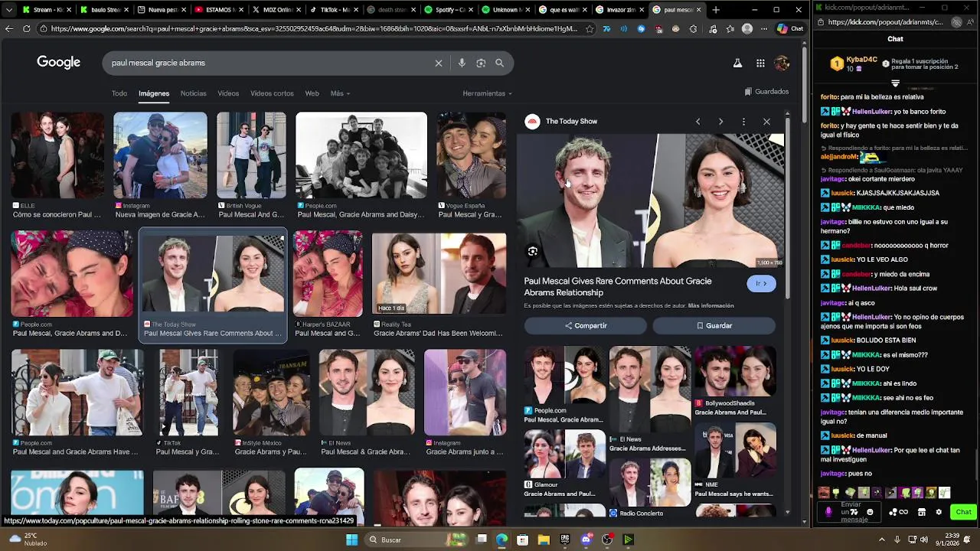Viewport: 980px width, 551px height.
Task: Open the Kick shop icon in chat bar
Action: tap(922, 512)
